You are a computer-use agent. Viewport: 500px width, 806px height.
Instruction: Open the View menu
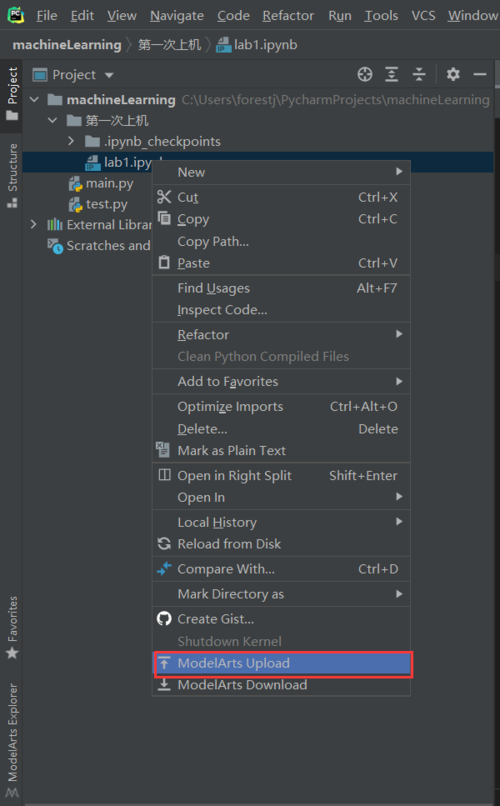[122, 16]
